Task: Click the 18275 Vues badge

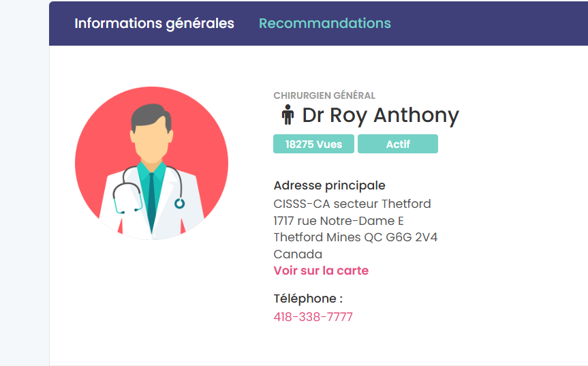Action: pyautogui.click(x=313, y=144)
